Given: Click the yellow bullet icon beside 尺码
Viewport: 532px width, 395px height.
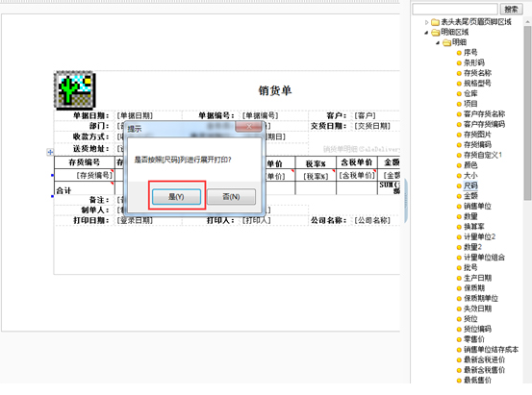Looking at the screenshot, I should (x=459, y=185).
